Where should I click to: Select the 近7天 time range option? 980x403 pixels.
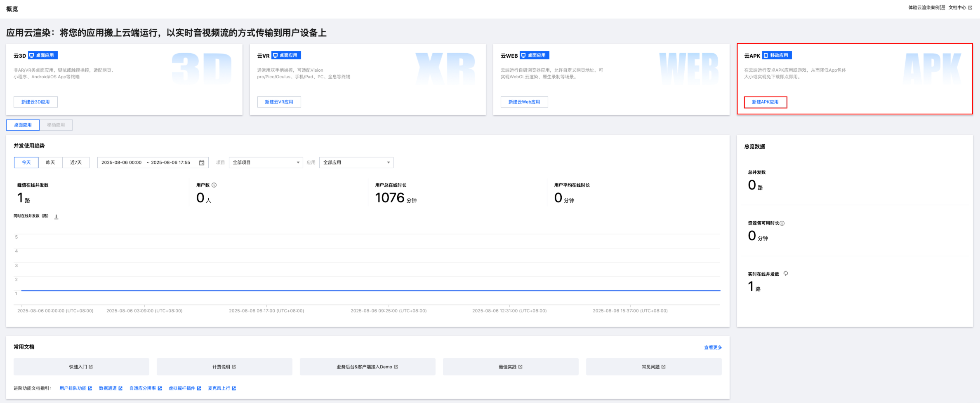pos(76,162)
